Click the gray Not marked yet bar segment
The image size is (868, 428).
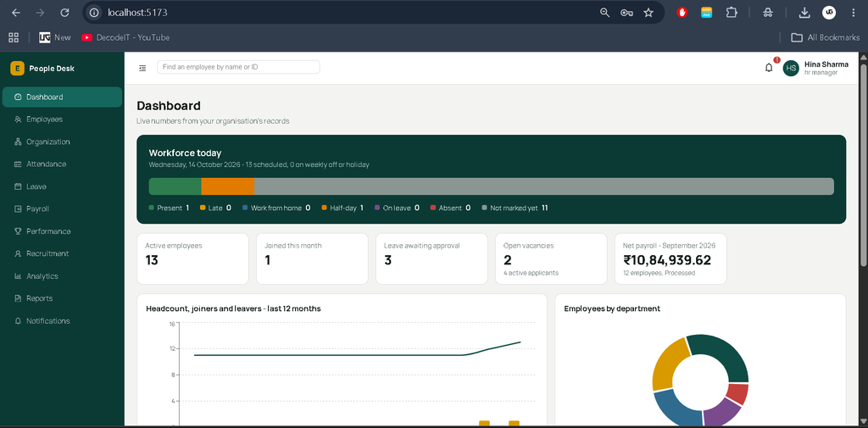click(544, 186)
